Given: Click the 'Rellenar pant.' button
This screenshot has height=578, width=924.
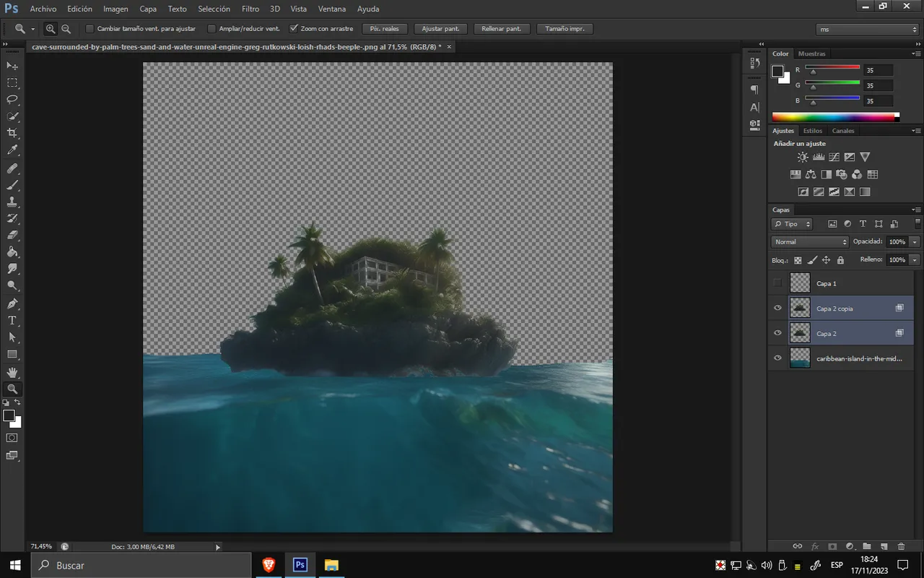Looking at the screenshot, I should (x=502, y=29).
